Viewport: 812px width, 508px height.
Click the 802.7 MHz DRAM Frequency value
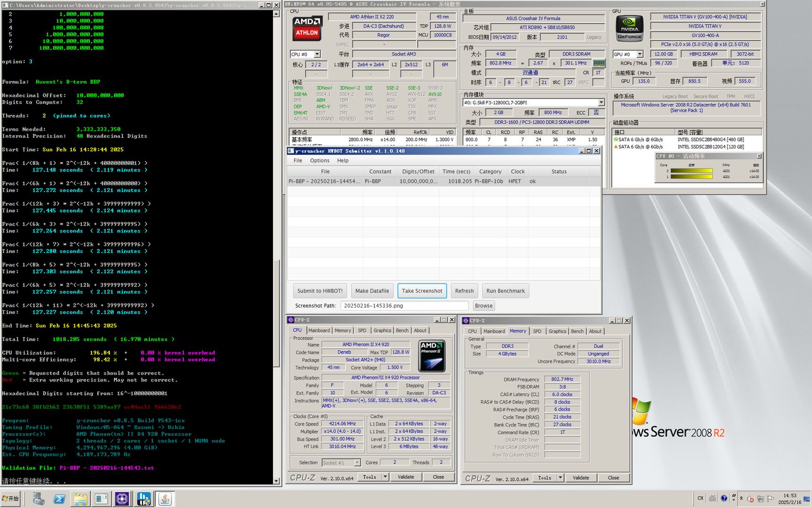(562, 379)
